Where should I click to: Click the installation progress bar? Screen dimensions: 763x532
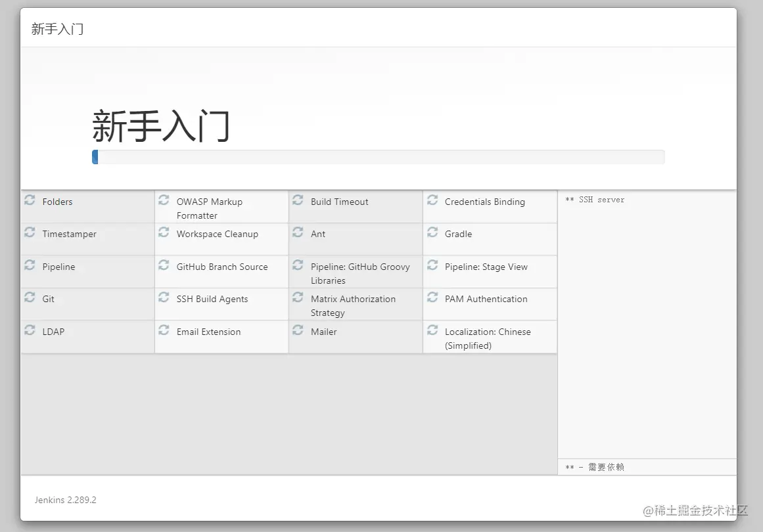click(378, 157)
